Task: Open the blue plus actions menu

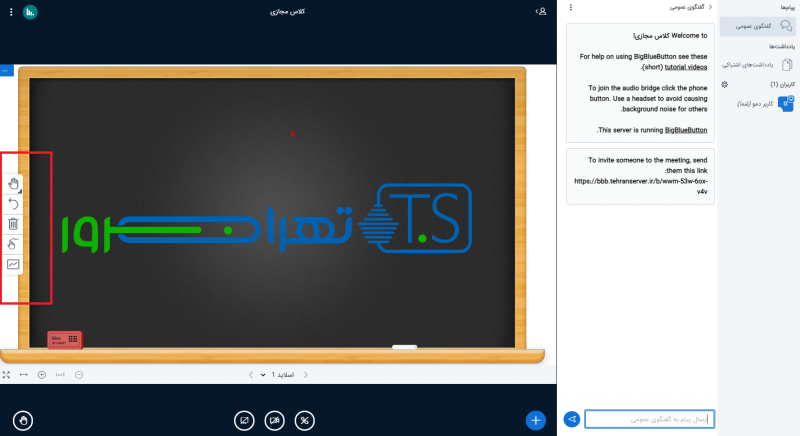Action: (536, 420)
